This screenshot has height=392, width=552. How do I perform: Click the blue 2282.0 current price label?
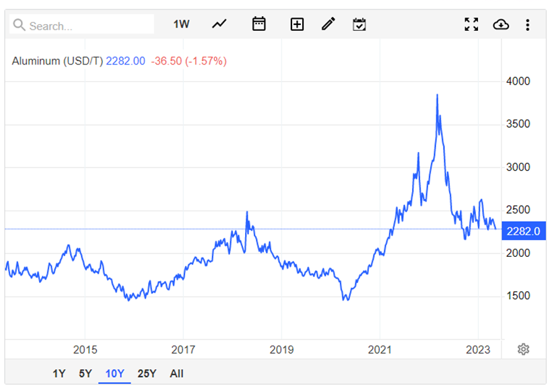coord(524,231)
